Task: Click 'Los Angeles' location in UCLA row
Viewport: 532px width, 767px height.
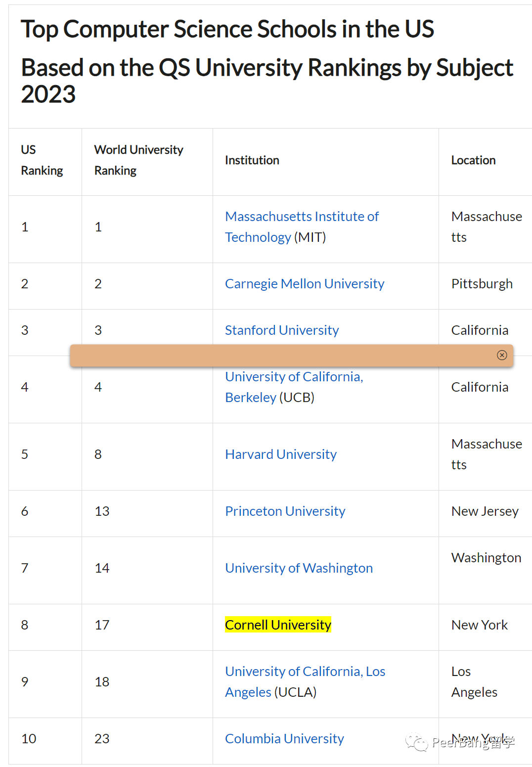Action: coord(474,682)
